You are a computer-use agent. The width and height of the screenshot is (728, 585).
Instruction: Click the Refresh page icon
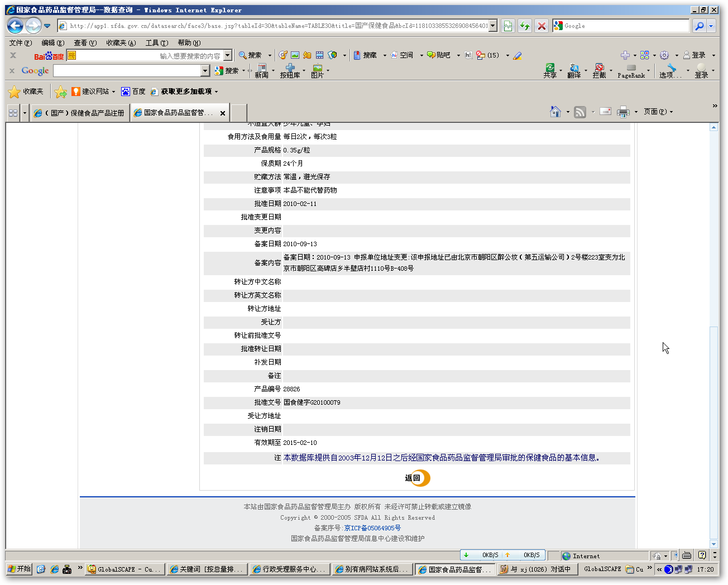(x=524, y=26)
